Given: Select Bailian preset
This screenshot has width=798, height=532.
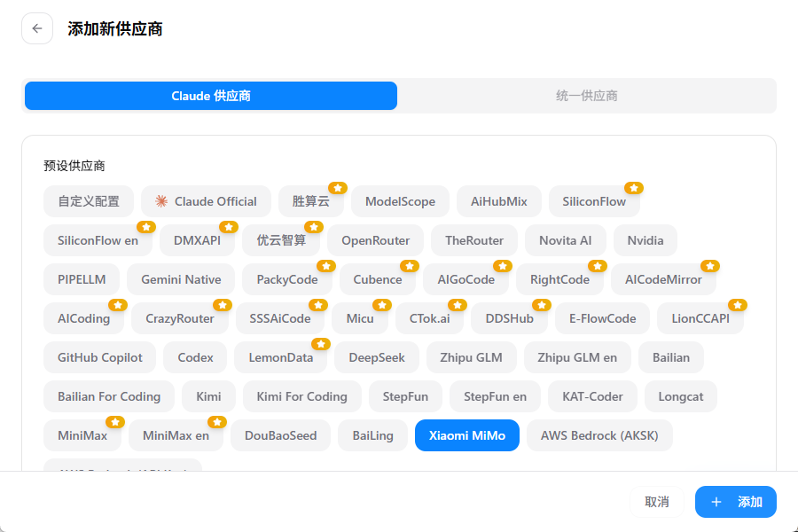Looking at the screenshot, I should 671,357.
